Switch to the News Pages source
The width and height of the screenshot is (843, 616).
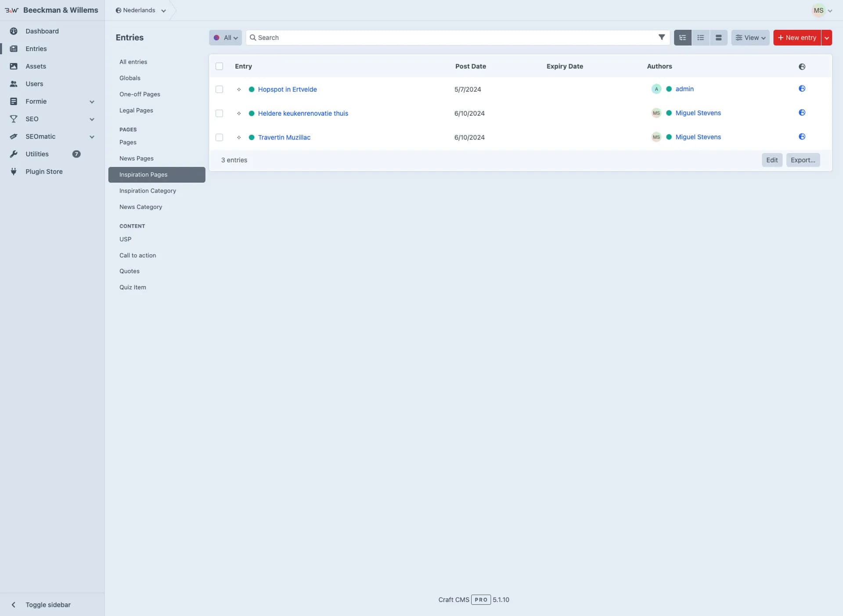(136, 158)
